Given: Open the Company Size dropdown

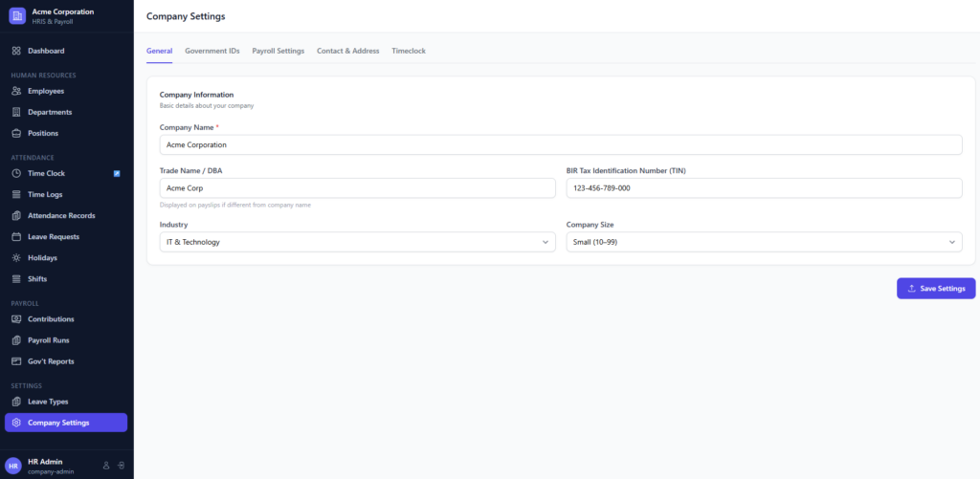Looking at the screenshot, I should [764, 242].
